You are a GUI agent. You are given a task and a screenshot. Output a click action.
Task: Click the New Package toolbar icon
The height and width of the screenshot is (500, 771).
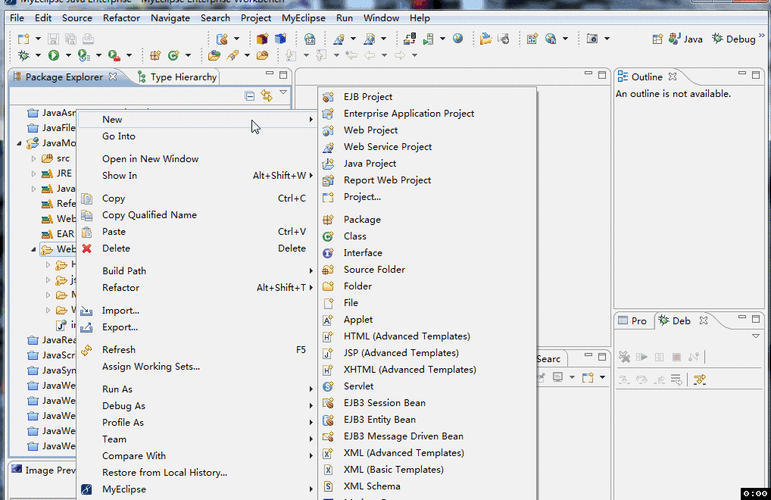[x=155, y=56]
